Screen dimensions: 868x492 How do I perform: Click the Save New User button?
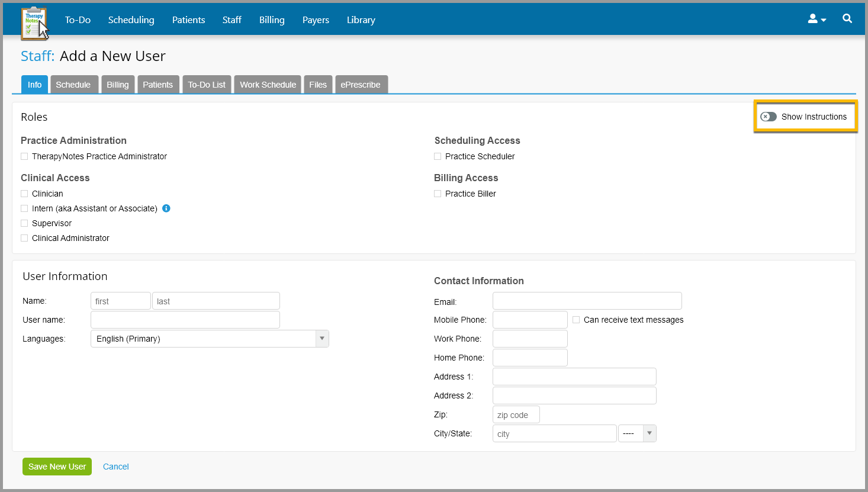57,467
